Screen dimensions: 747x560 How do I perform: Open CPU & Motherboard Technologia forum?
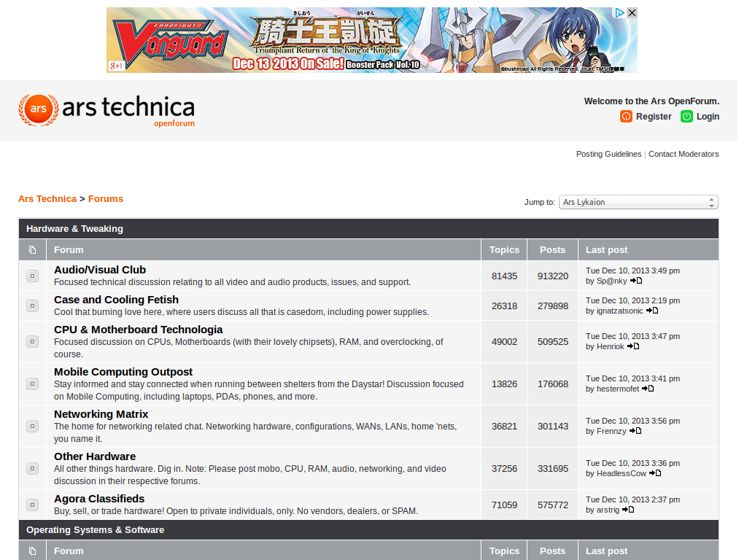coord(138,330)
